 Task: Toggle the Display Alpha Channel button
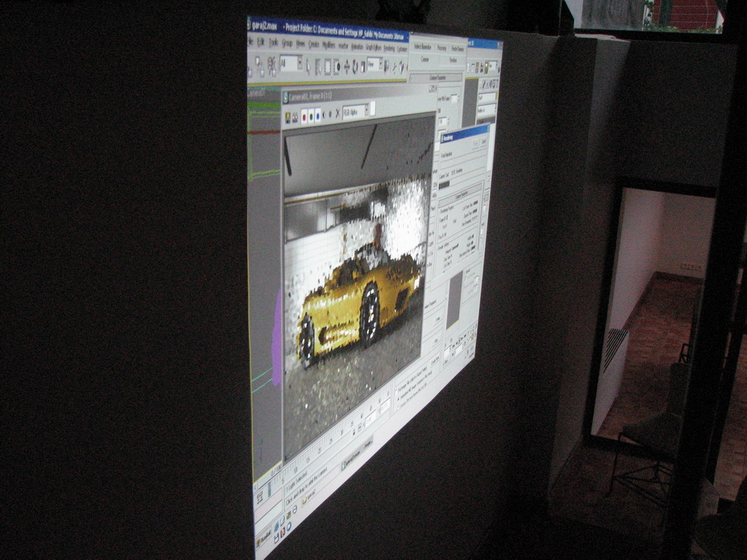325,115
